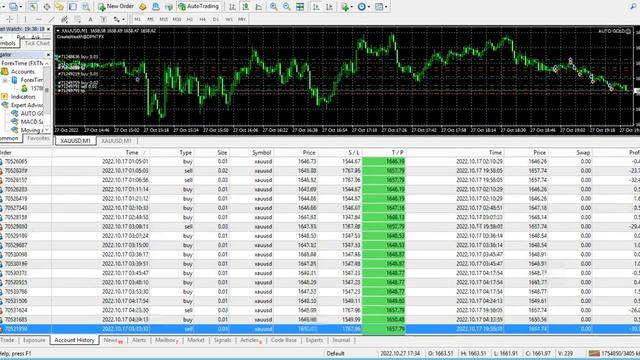The height and width of the screenshot is (360, 640).
Task: Open MetaEditor from toolbar icon
Action: (x=142, y=7)
